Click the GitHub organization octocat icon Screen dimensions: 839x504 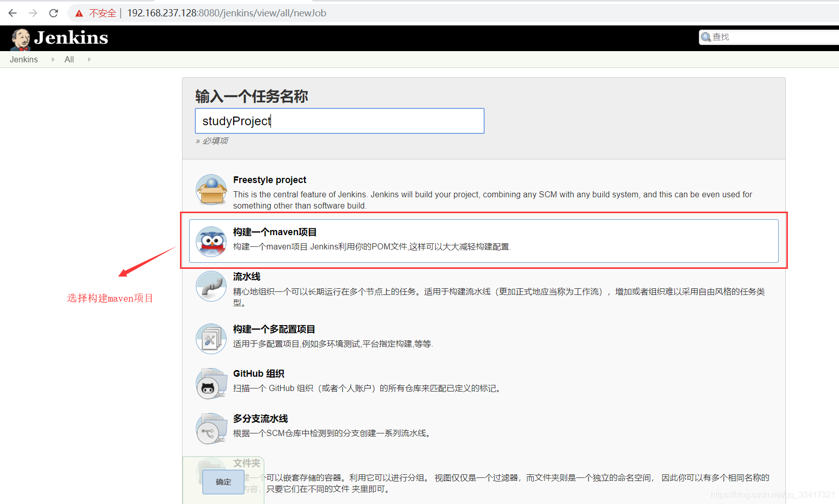tap(211, 383)
